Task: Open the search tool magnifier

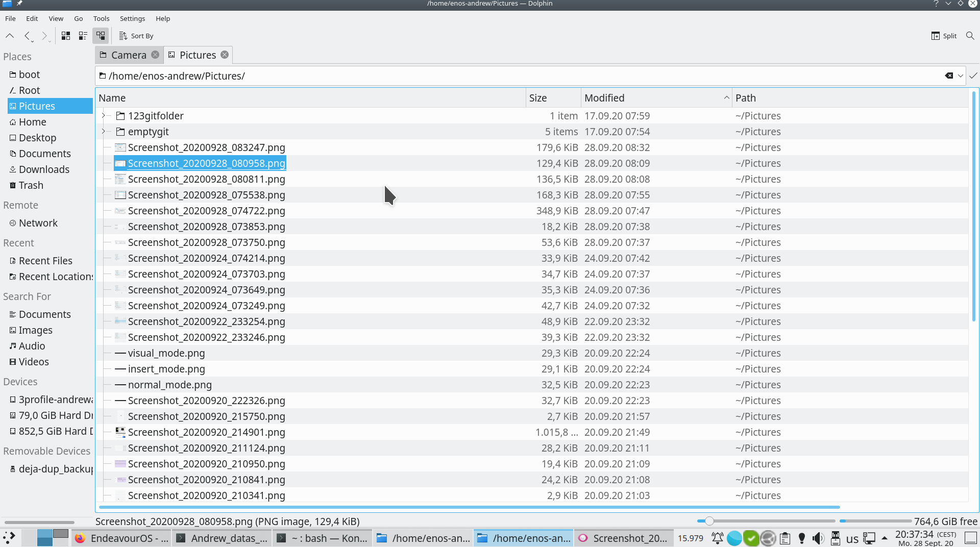Action: click(x=970, y=36)
